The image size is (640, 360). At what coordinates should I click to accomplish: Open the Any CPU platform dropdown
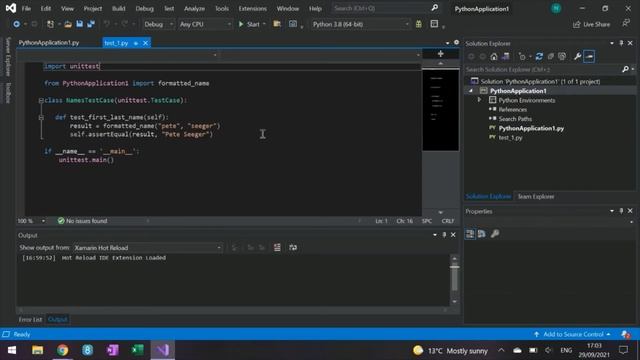point(205,24)
